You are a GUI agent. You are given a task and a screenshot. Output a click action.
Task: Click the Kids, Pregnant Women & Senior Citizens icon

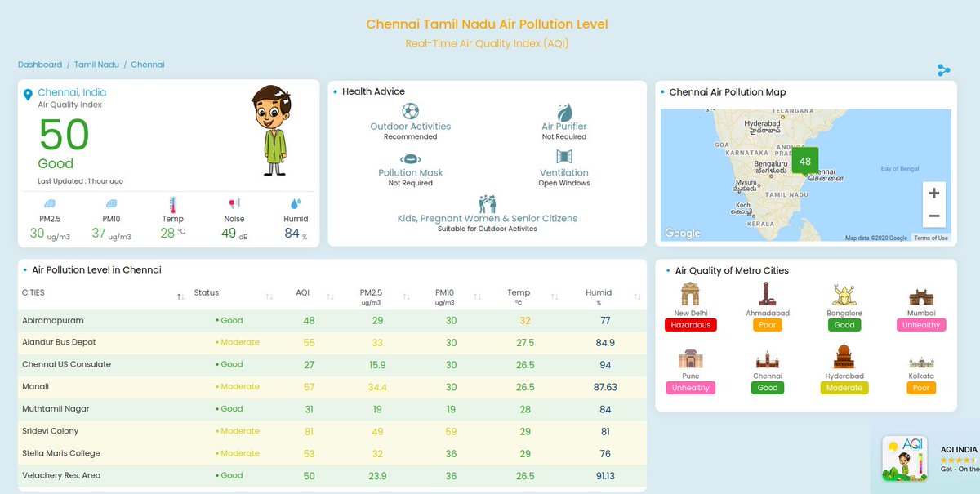[488, 203]
